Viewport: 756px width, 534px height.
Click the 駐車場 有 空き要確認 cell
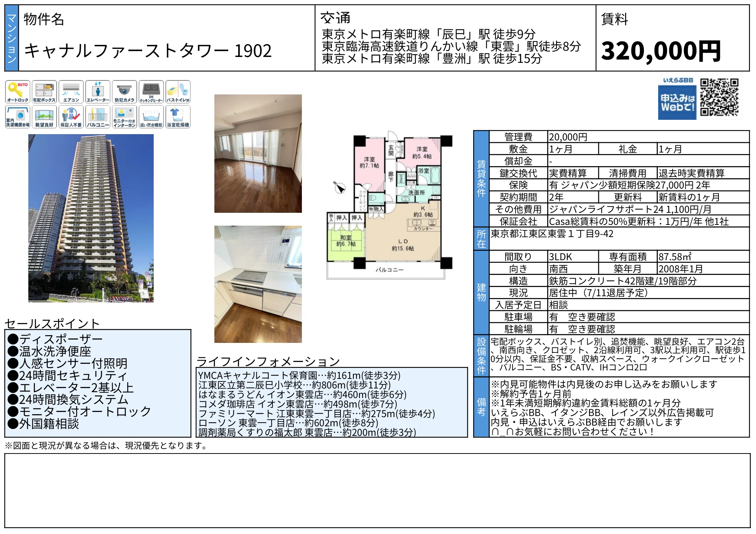(x=648, y=317)
